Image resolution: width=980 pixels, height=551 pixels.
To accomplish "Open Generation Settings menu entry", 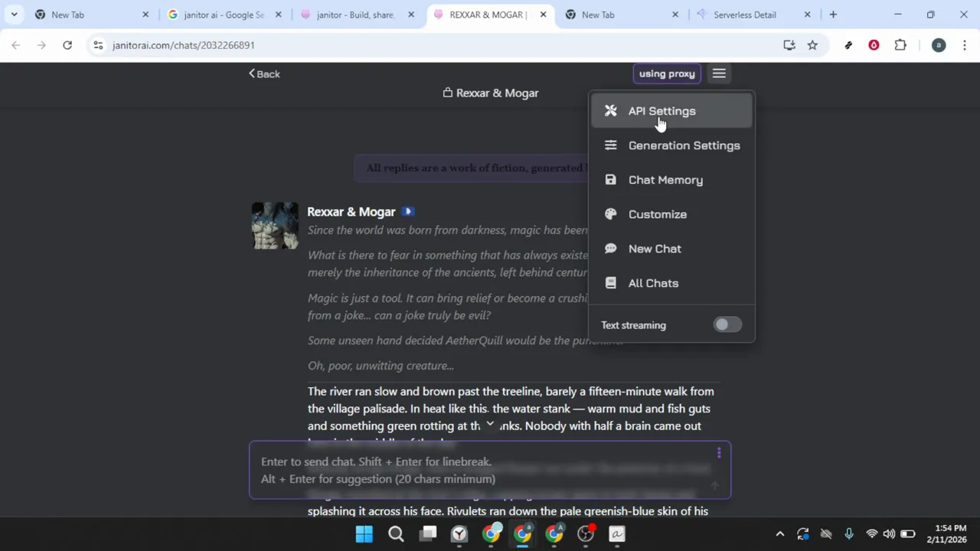I will (x=671, y=145).
